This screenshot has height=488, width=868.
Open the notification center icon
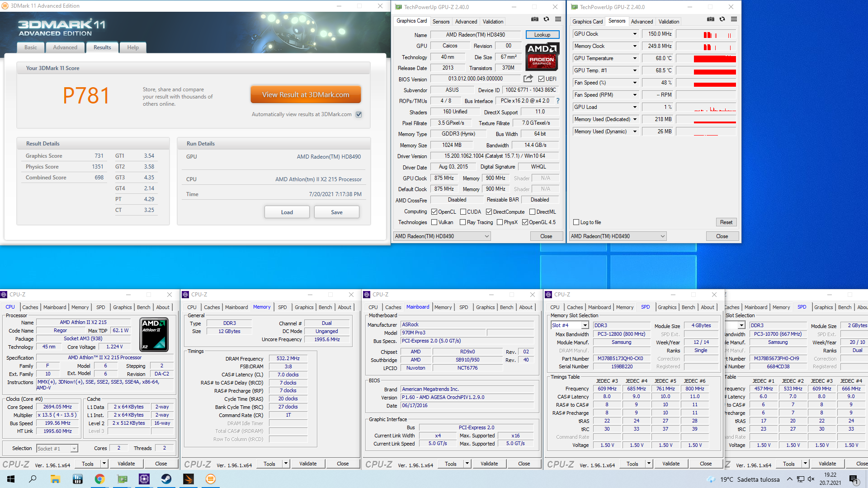854,479
